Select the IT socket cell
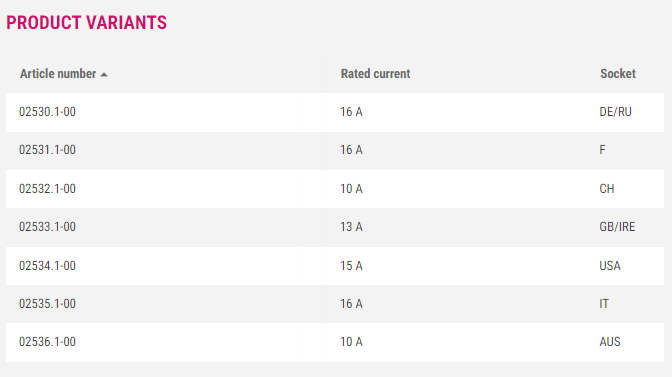Viewport: 672px width, 377px height. pyautogui.click(x=604, y=304)
